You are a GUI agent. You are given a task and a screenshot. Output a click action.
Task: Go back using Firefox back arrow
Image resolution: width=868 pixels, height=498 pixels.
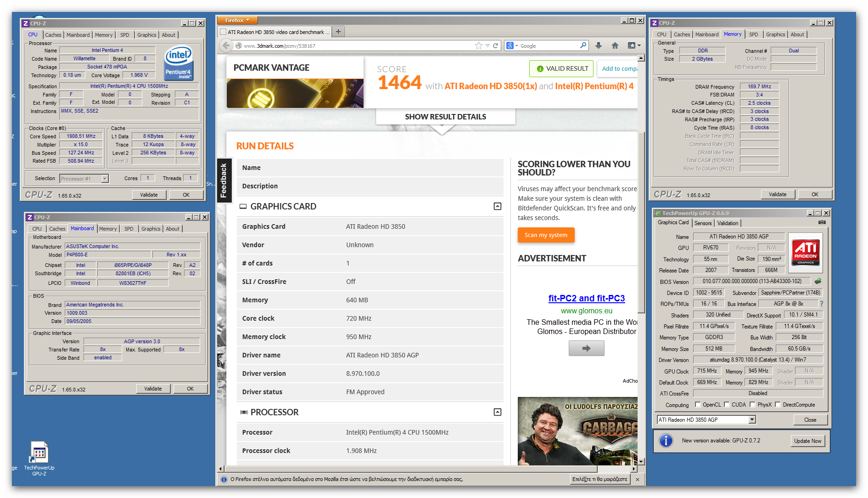[225, 45]
